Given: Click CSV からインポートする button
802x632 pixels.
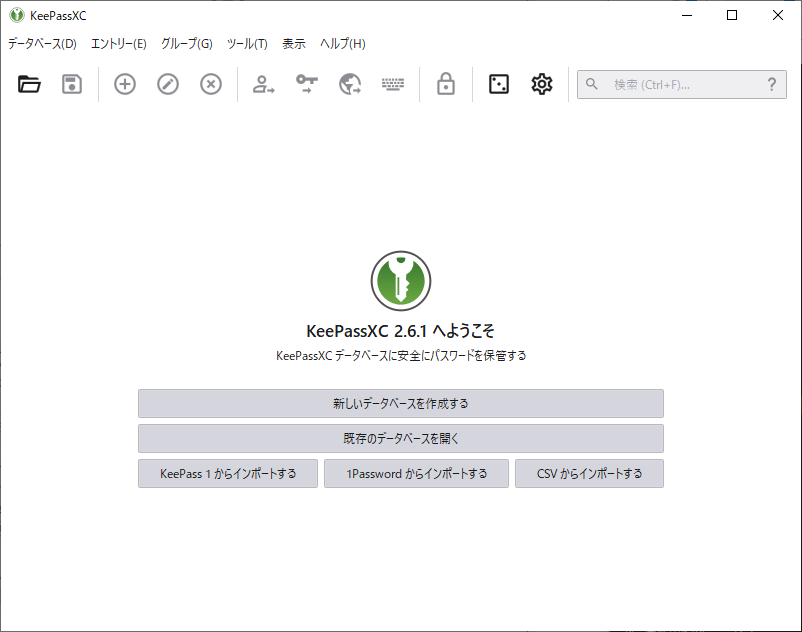Looking at the screenshot, I should point(589,473).
